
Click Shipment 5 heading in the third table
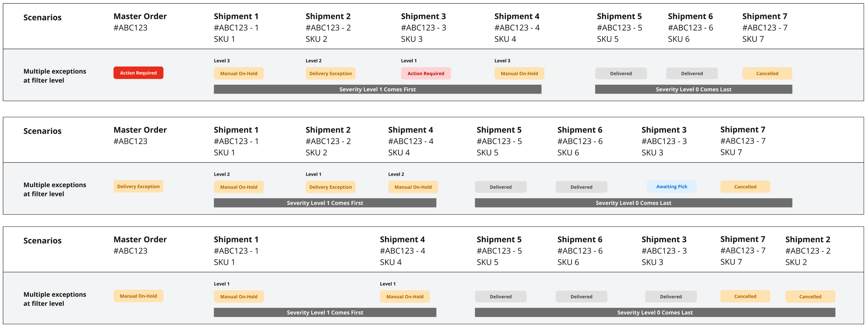pyautogui.click(x=499, y=239)
